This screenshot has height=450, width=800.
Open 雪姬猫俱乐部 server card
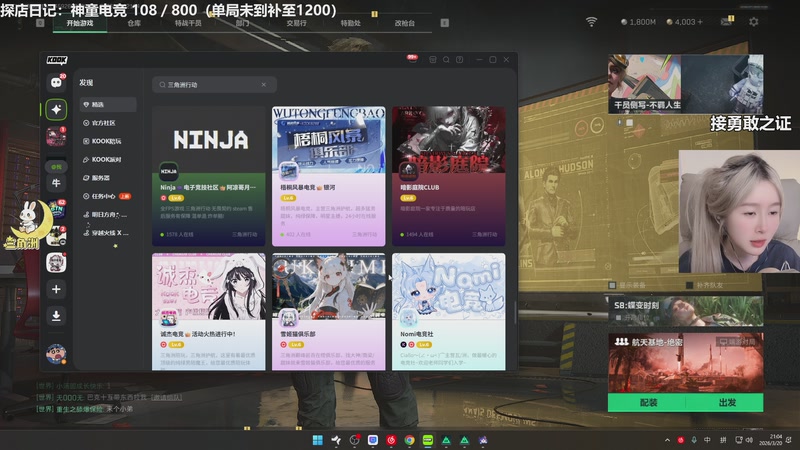tap(329, 312)
